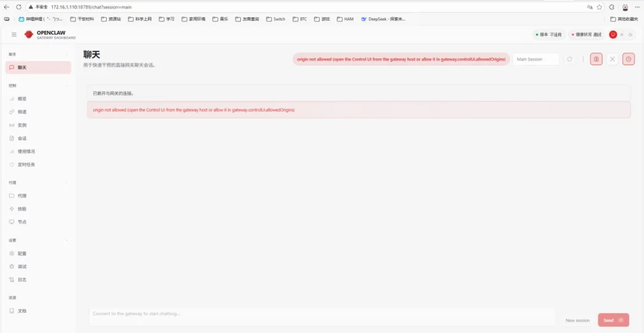
Task: Reload the page with browser refresh
Action: [18, 7]
